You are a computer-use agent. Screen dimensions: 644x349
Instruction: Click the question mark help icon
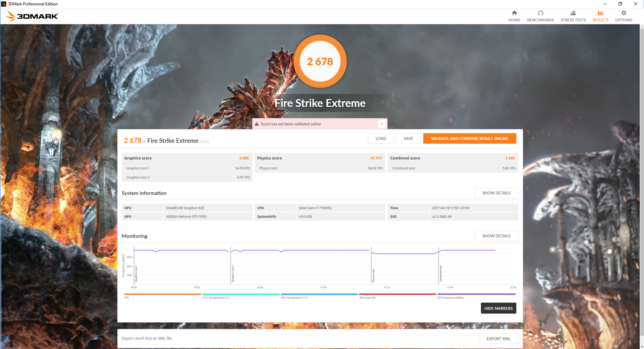(382, 124)
